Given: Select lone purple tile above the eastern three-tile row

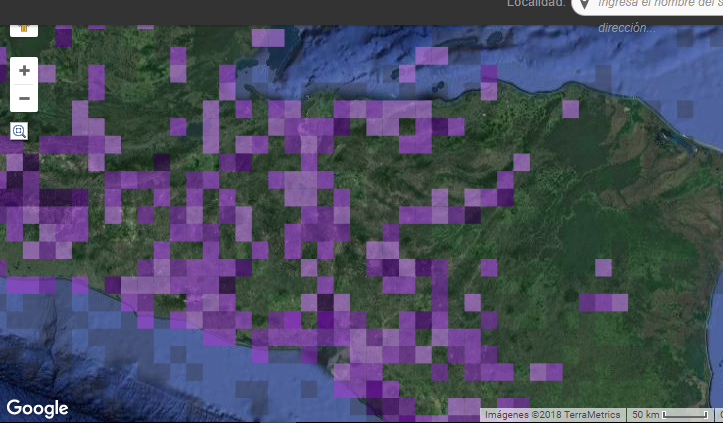Looking at the screenshot, I should click(603, 268).
